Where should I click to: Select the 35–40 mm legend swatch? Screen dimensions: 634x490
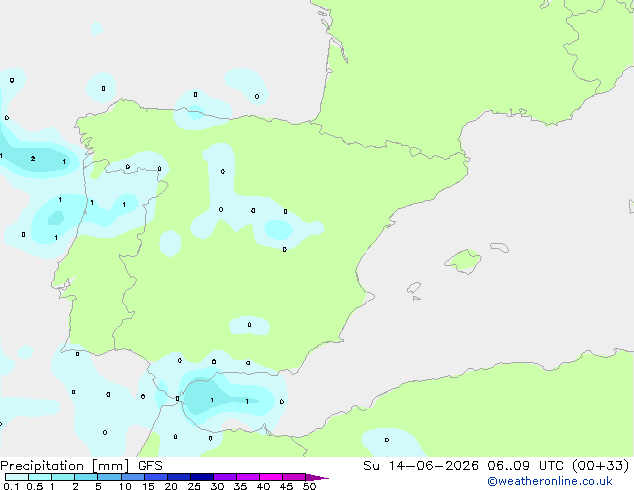(247, 477)
